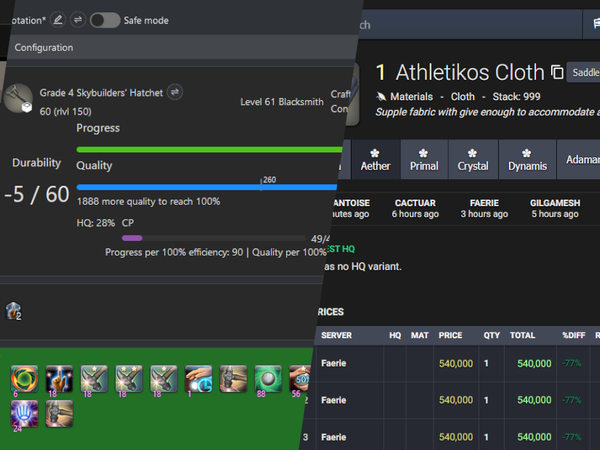
Task: Select the Faerie server tab
Action: click(484, 208)
